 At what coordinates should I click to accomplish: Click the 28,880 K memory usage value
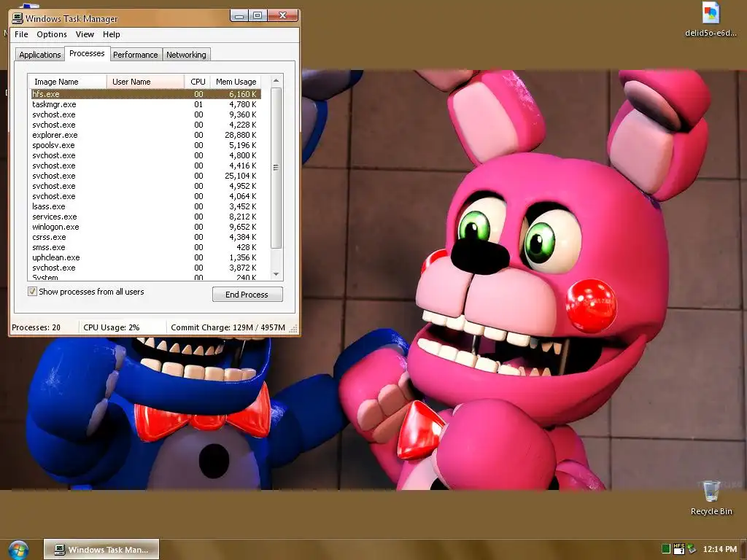[x=241, y=135]
